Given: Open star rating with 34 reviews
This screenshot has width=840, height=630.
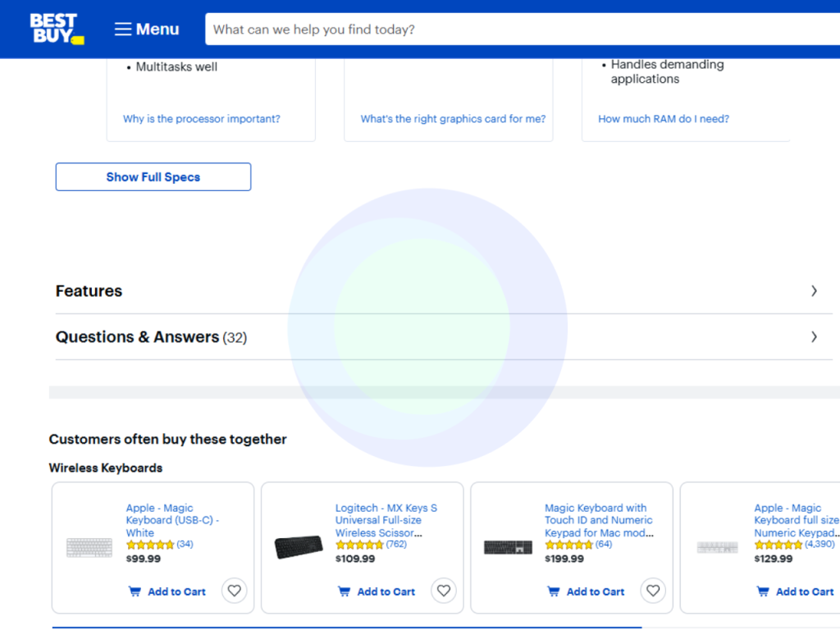Looking at the screenshot, I should 160,545.
